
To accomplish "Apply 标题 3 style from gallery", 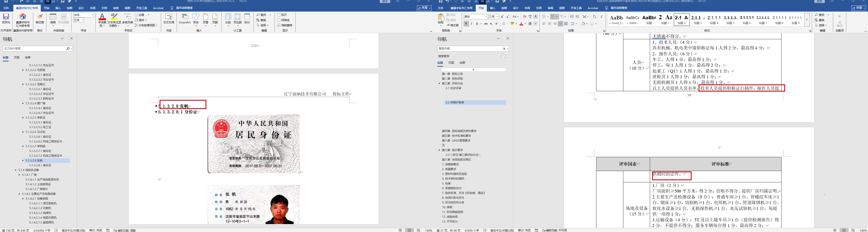I will [x=698, y=20].
